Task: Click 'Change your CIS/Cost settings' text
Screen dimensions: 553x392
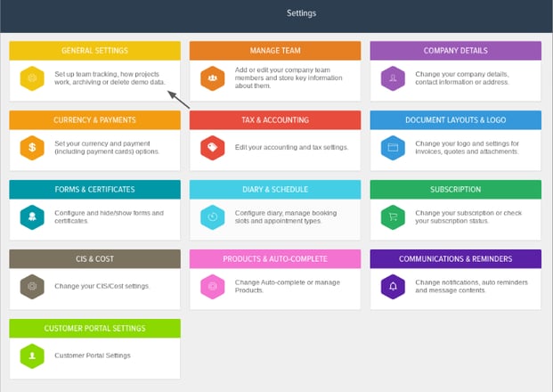Action: (x=102, y=286)
